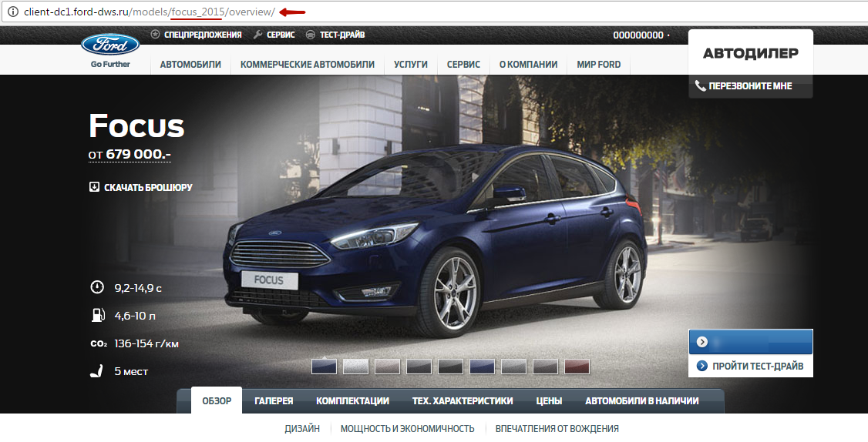The width and height of the screenshot is (868, 442).
Task: Click the 9,2-14,9 с acceleration value
Action: click(x=138, y=288)
